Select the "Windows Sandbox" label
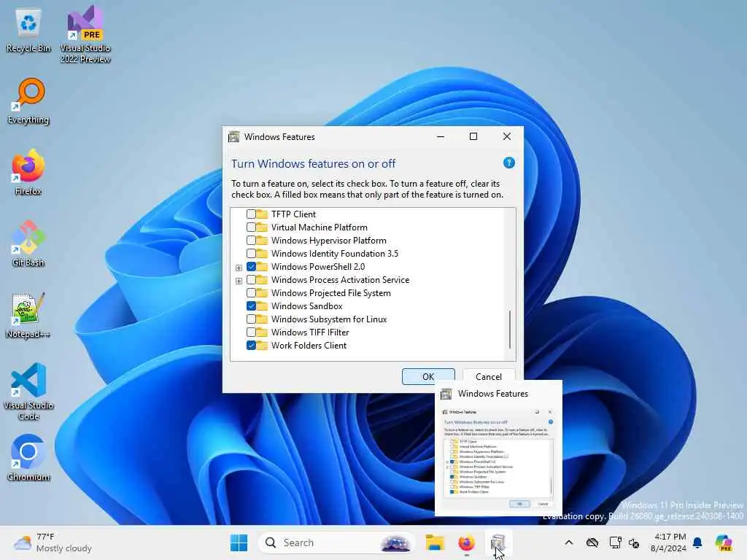 tap(307, 306)
